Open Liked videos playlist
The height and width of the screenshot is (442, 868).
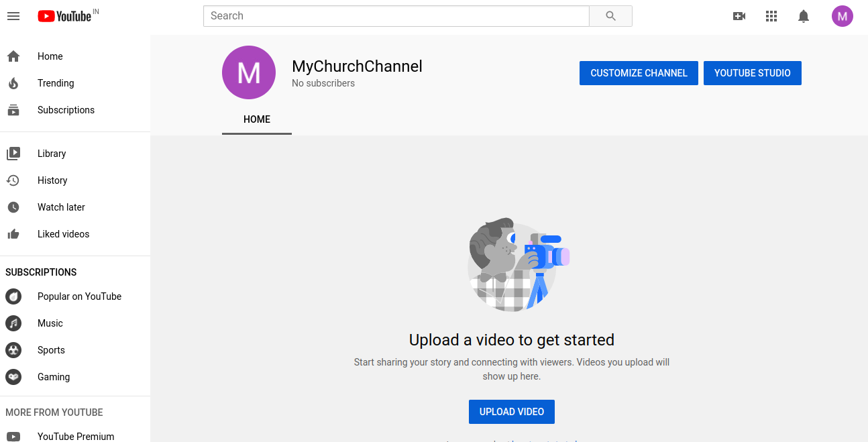point(75,234)
